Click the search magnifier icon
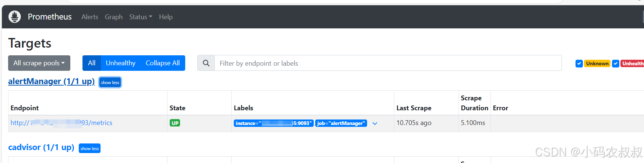This screenshot has width=644, height=163. (x=206, y=63)
